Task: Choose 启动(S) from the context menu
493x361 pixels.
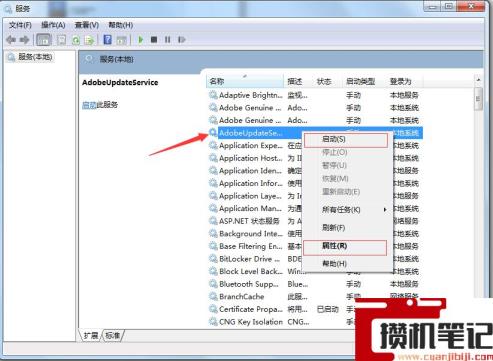Action: tap(346, 139)
